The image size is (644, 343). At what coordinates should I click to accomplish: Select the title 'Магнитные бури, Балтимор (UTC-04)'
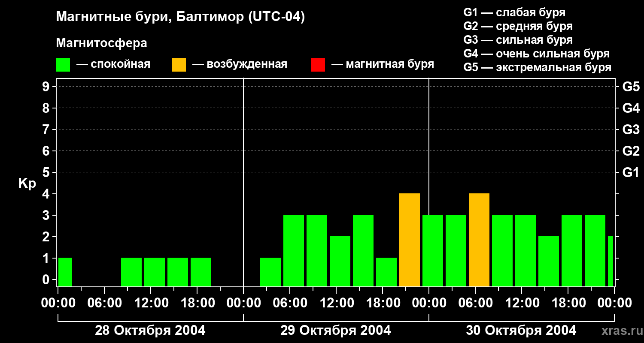[180, 17]
